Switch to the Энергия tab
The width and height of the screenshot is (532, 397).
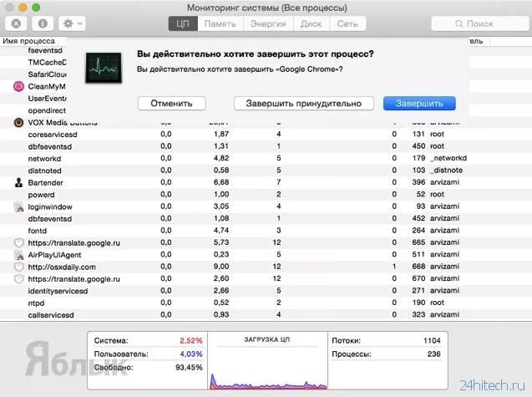(268, 23)
